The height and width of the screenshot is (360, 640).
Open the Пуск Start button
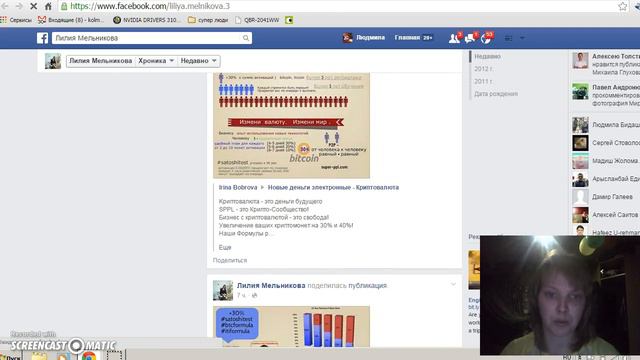tap(11, 357)
